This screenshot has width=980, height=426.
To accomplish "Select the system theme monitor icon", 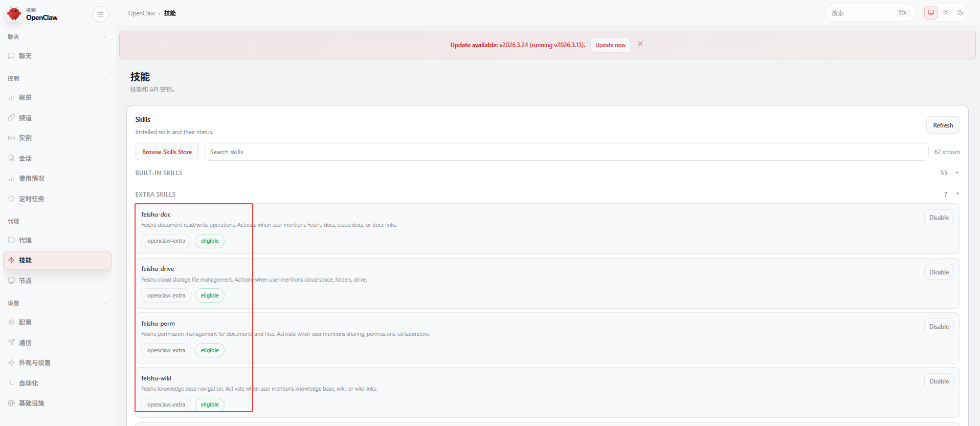I will (x=931, y=13).
